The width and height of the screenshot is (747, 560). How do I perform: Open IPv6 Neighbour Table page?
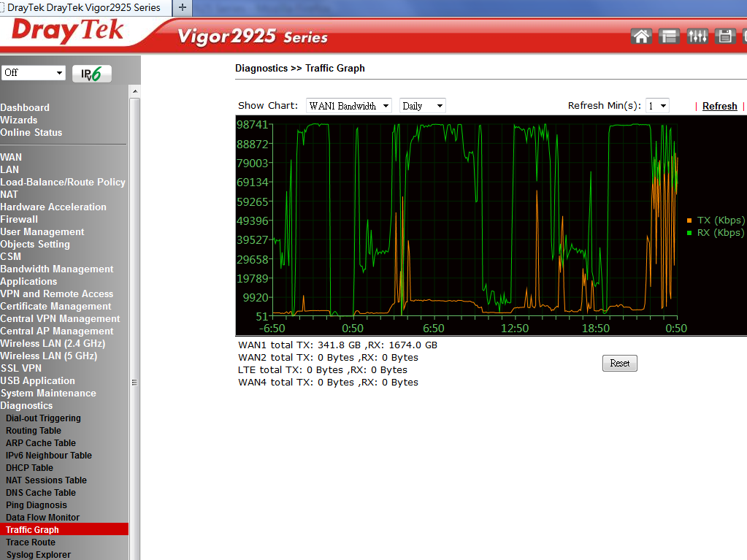point(49,456)
